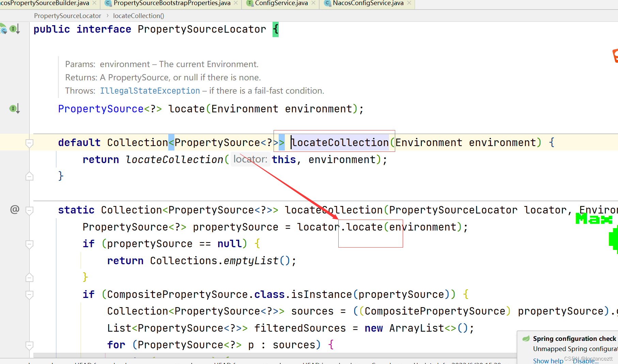
Task: Open the ConfigService.java tab
Action: pos(281,3)
